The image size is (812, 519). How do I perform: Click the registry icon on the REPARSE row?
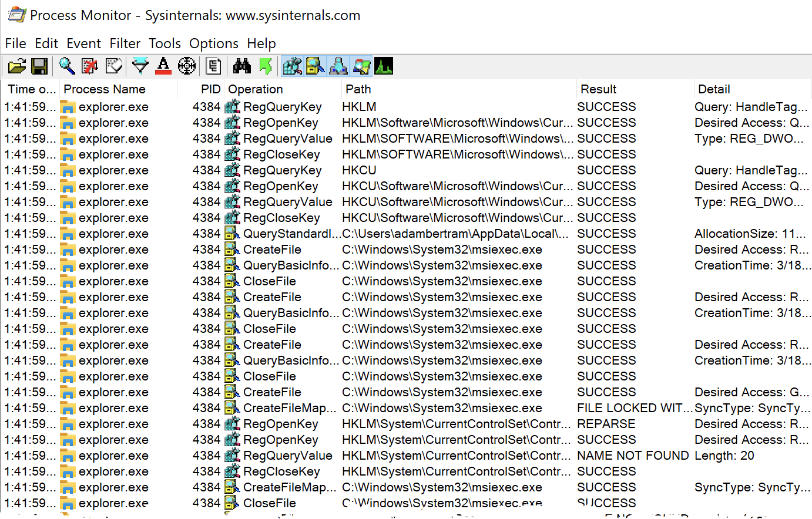233,424
